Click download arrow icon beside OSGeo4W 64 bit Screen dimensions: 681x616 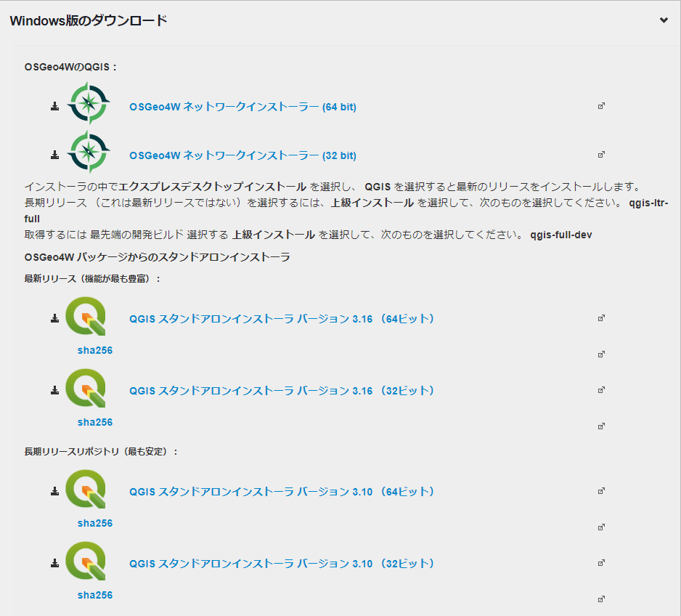pos(54,107)
